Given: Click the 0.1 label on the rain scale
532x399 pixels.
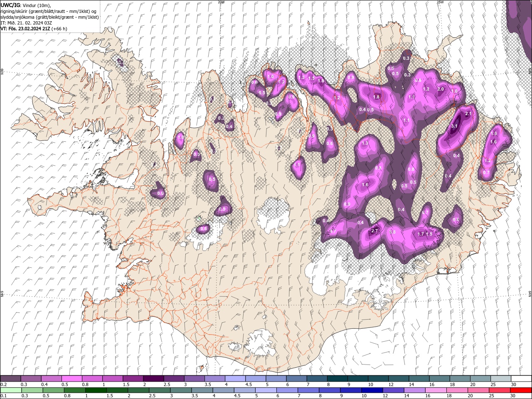Looking at the screenshot, I should pyautogui.click(x=3, y=396).
